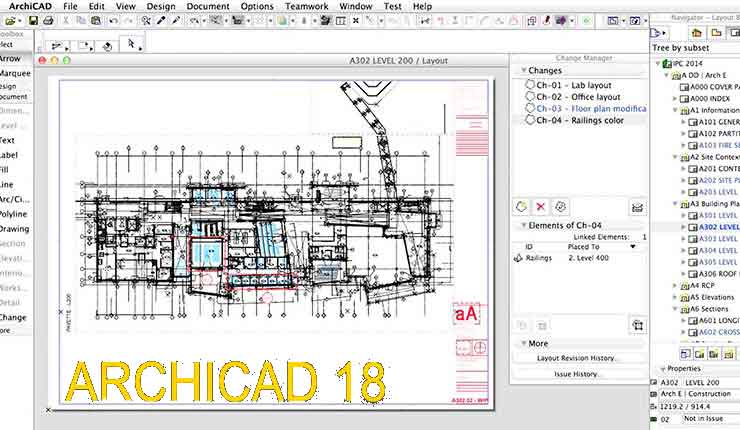Viewport: 740px width, 430px height.
Task: Inject parameters with the syringe tool
Action: click(176, 21)
